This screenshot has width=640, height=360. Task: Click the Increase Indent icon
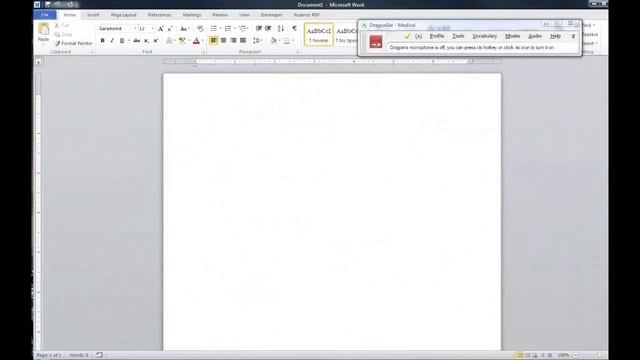click(x=268, y=29)
